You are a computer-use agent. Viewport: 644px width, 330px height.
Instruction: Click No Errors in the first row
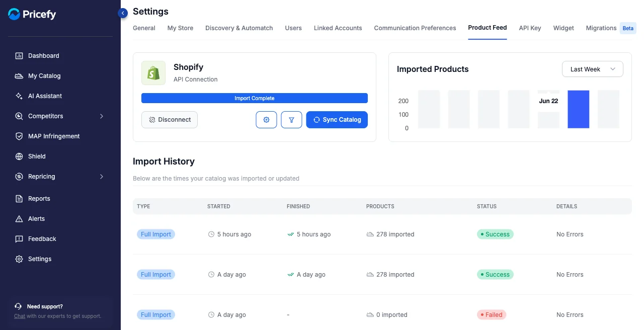[570, 234]
